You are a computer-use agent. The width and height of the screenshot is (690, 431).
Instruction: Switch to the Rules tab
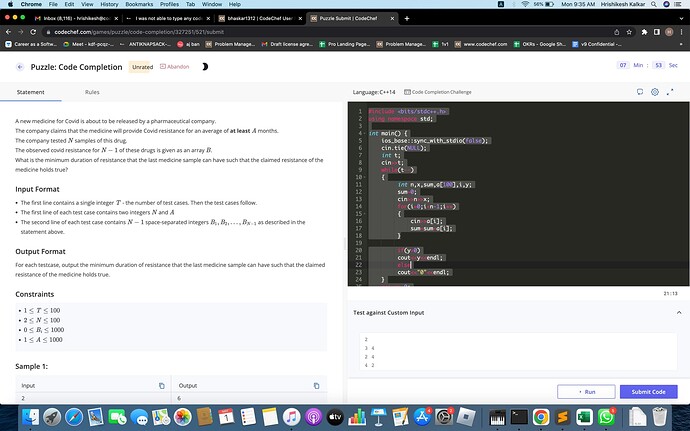coord(92,92)
